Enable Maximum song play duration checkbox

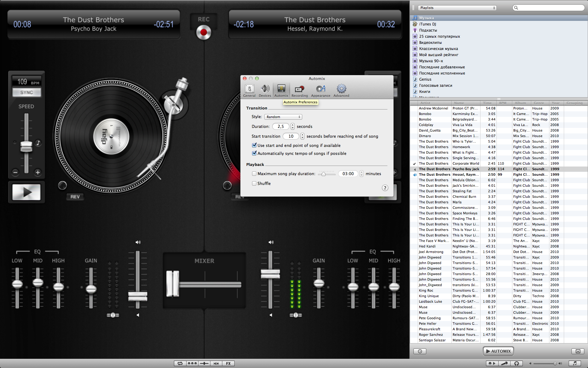pos(254,174)
